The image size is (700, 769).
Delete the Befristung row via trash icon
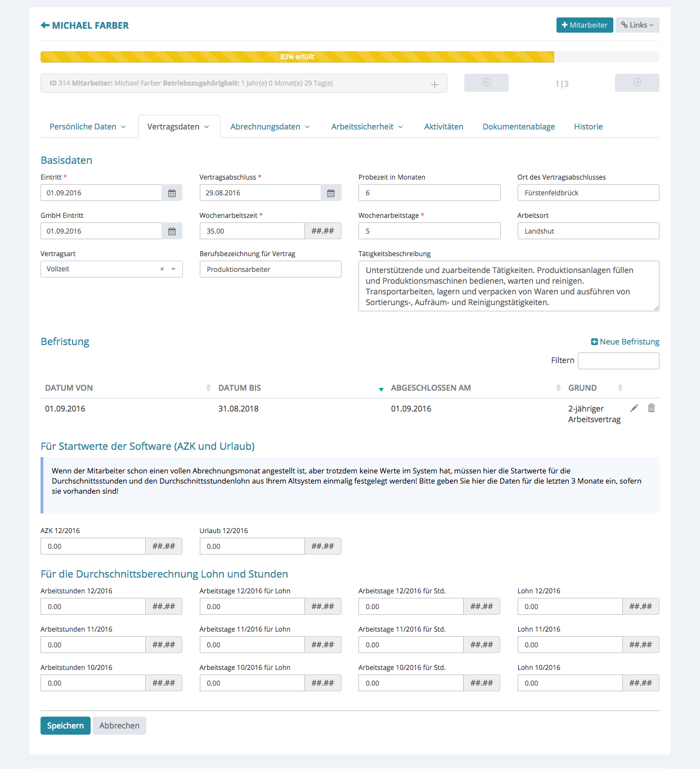coord(651,408)
